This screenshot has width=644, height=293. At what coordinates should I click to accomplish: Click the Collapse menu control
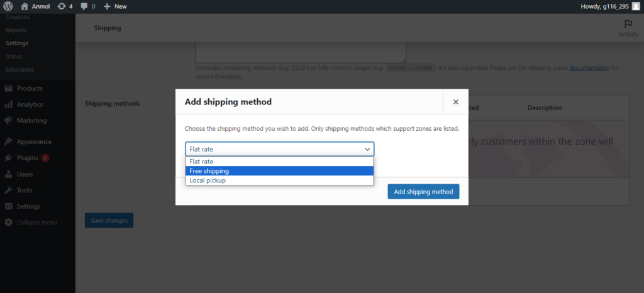[36, 222]
